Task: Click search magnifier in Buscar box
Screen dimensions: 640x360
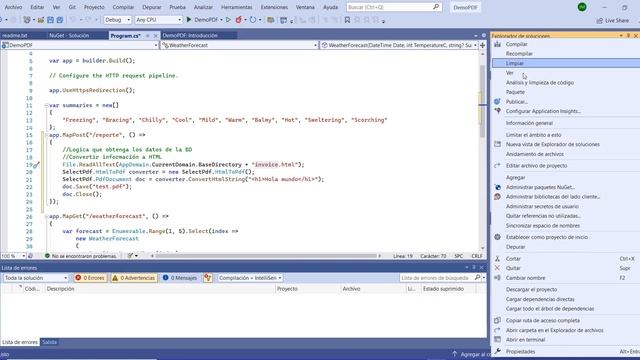Action: 436,7
